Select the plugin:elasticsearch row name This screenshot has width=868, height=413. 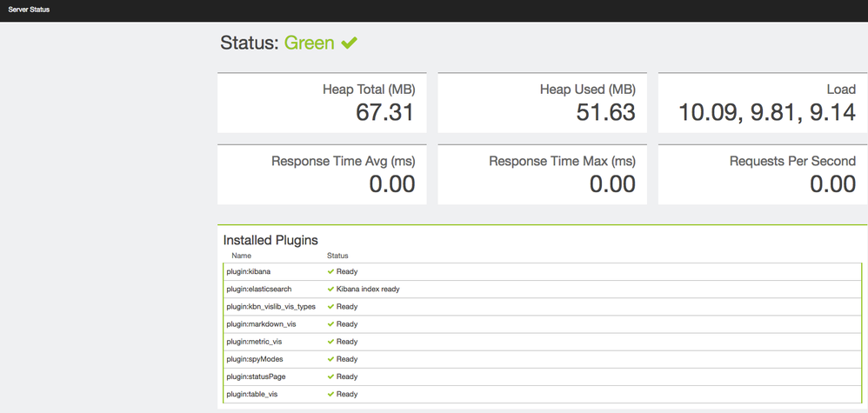tap(259, 290)
